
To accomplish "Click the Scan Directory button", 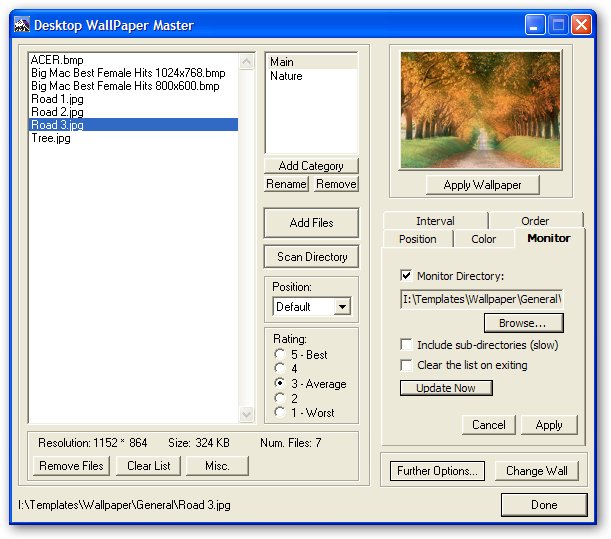I will click(312, 257).
